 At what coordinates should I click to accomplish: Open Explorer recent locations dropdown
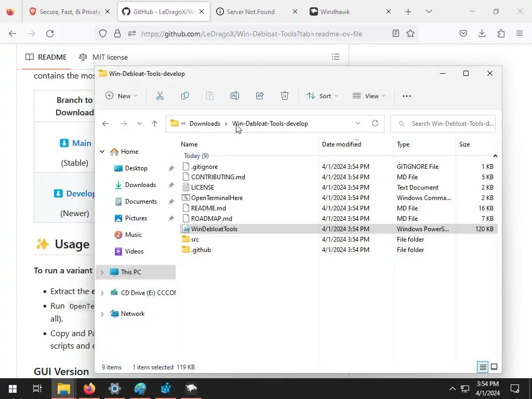(x=139, y=124)
